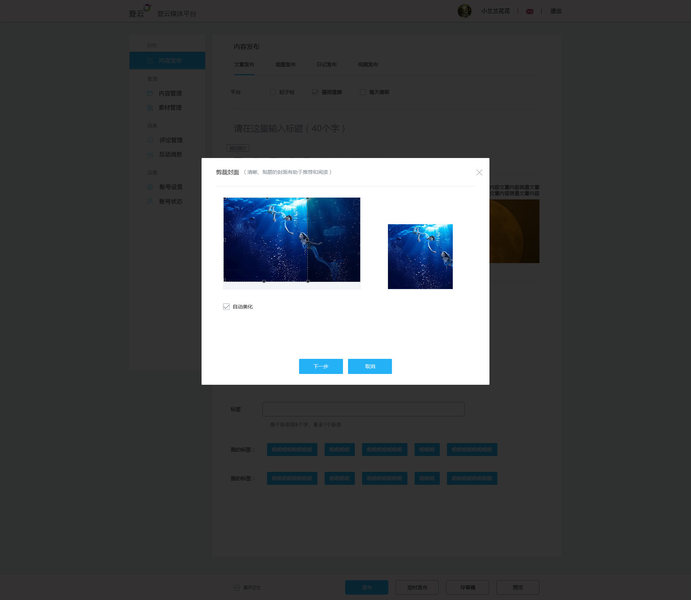Image resolution: width=691 pixels, height=600 pixels.
Task: Select 内容发布 highlighted sidebar item
Action: pyautogui.click(x=167, y=60)
